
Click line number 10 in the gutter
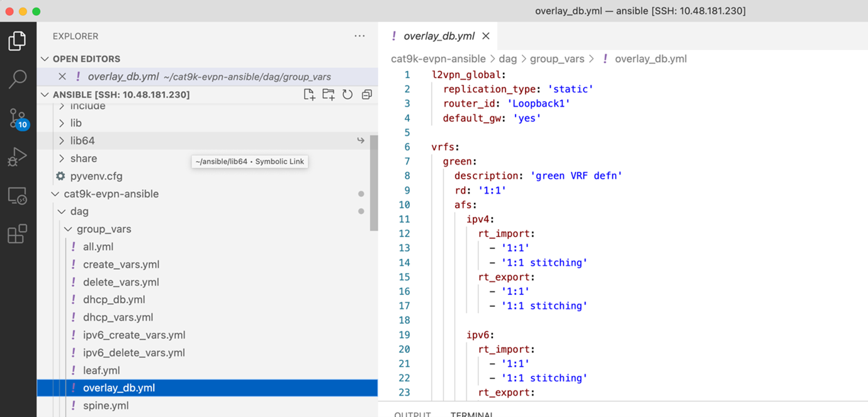tap(404, 204)
